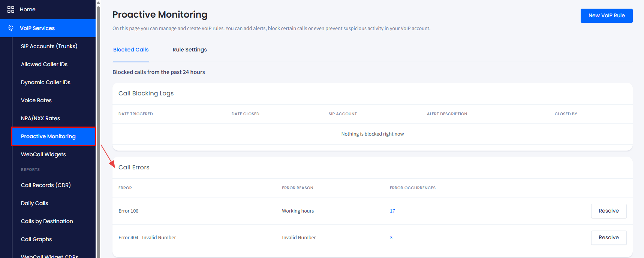The height and width of the screenshot is (258, 644).
Task: Open SIP Accounts (Trunks)
Action: click(49, 46)
